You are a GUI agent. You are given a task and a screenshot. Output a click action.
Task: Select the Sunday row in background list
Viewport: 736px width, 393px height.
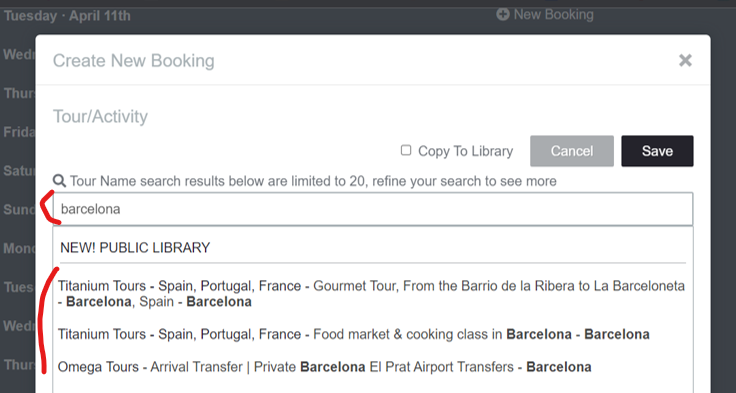tap(19, 209)
